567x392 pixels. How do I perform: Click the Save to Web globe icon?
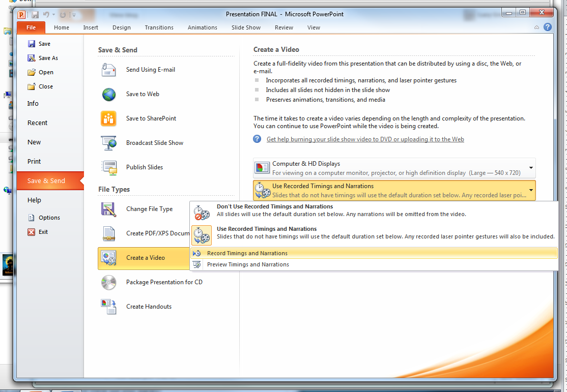click(108, 94)
